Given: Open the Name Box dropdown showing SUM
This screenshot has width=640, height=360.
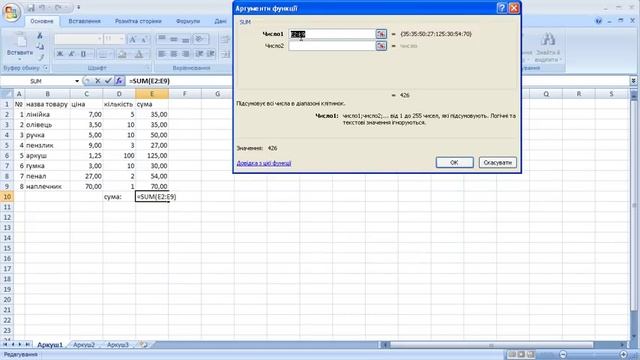Looking at the screenshot, I should (x=77, y=81).
